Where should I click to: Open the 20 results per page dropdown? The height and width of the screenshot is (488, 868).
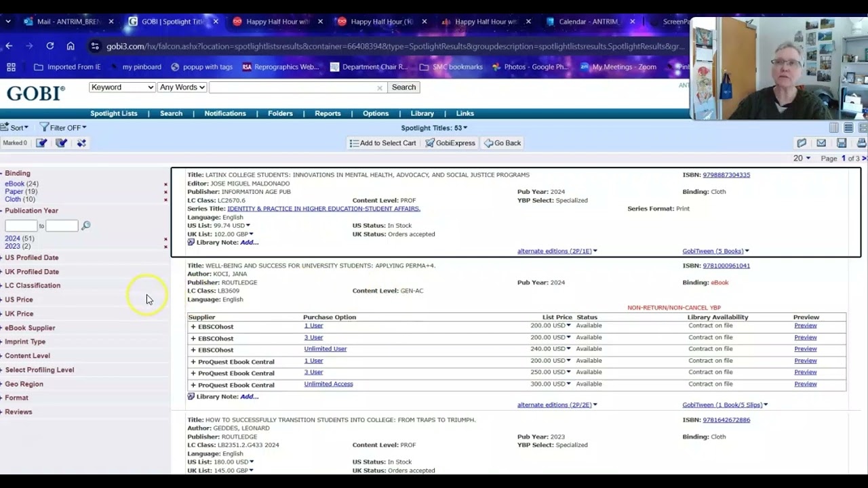pos(802,158)
